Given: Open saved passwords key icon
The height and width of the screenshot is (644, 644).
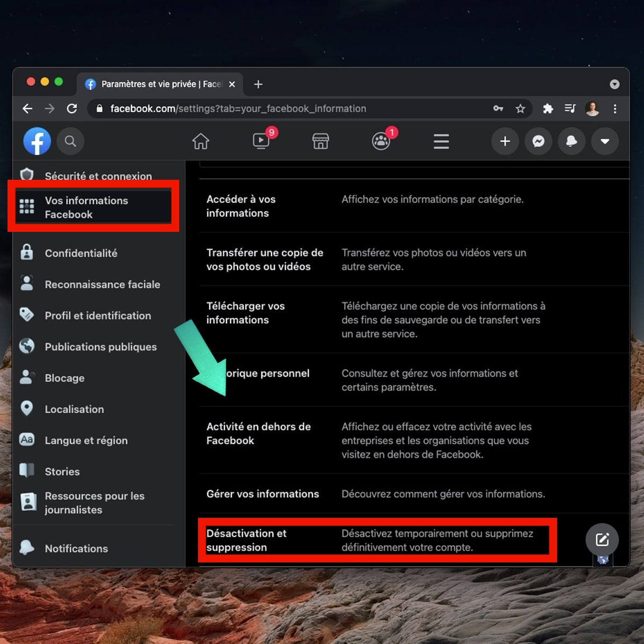Looking at the screenshot, I should tap(498, 108).
